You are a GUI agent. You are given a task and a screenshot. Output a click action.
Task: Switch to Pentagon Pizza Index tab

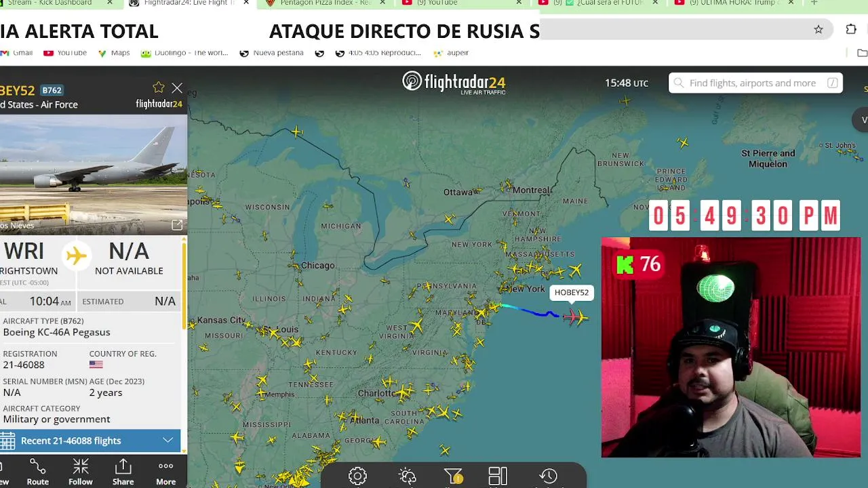tap(325, 3)
